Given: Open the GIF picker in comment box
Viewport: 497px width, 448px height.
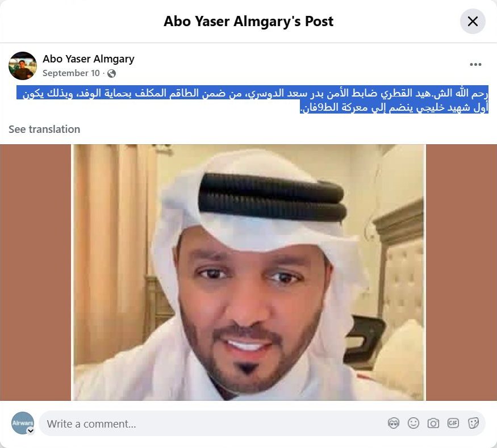Looking at the screenshot, I should [453, 423].
